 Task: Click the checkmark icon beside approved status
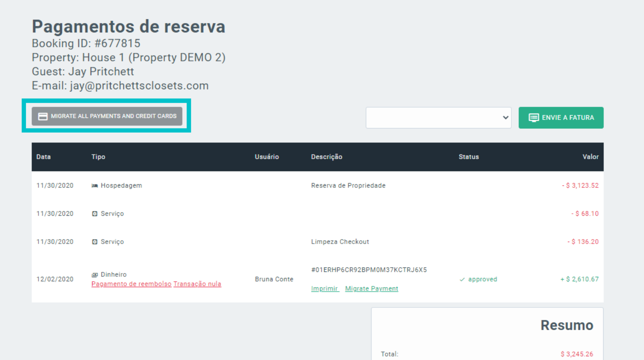pos(462,280)
